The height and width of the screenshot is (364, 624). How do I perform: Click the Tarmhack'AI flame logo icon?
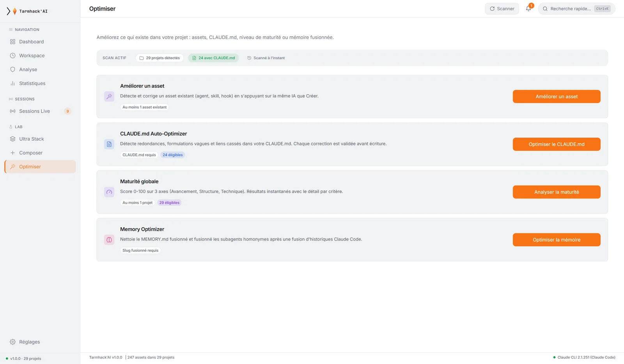coord(15,11)
